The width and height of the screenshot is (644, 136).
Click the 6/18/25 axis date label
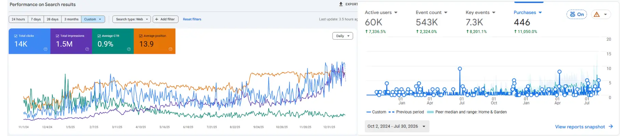pos(188,127)
